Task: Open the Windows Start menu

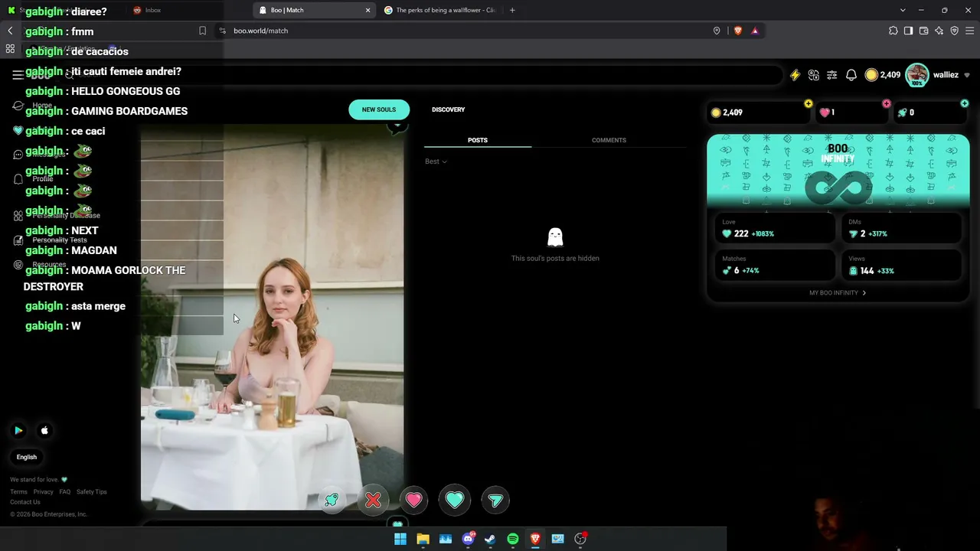Action: [x=400, y=539]
